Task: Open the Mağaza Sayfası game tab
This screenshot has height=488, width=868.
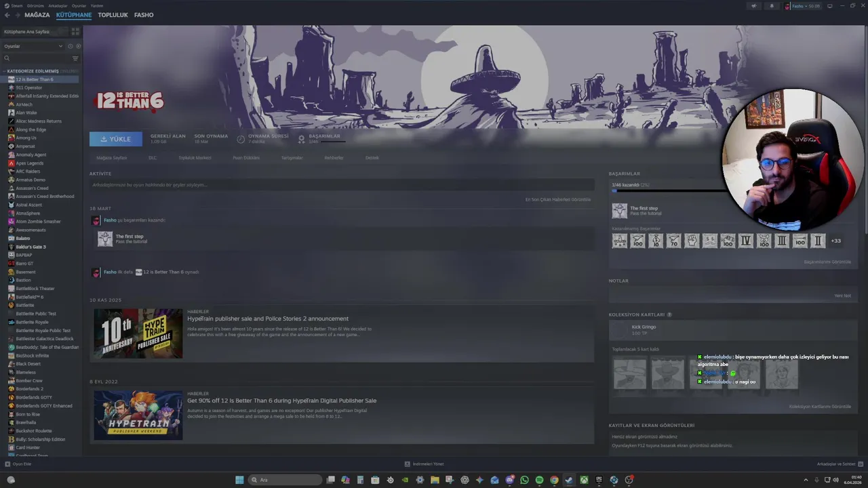Action: 112,158
